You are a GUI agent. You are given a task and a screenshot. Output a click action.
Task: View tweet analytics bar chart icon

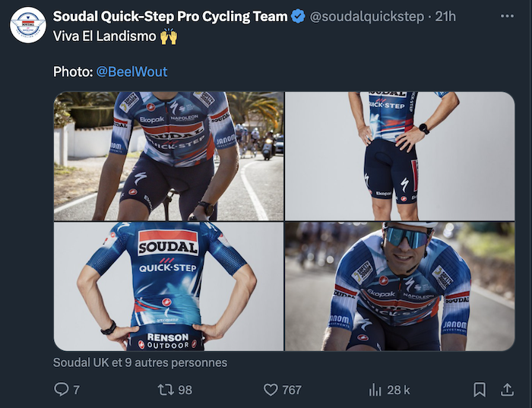coord(375,389)
